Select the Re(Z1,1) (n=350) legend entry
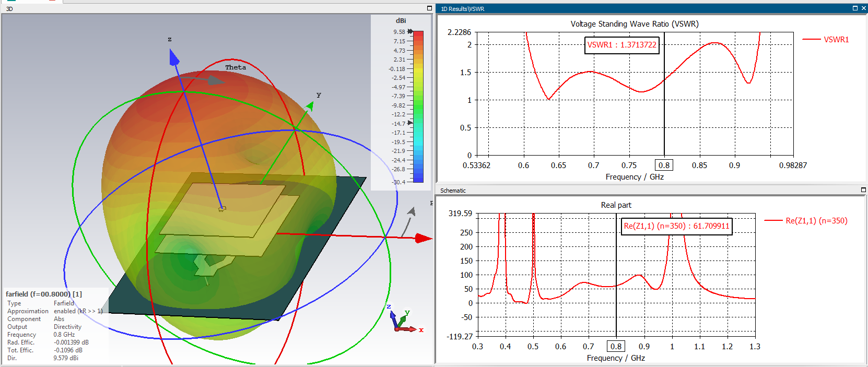This screenshot has height=367, width=868. pyautogui.click(x=806, y=221)
